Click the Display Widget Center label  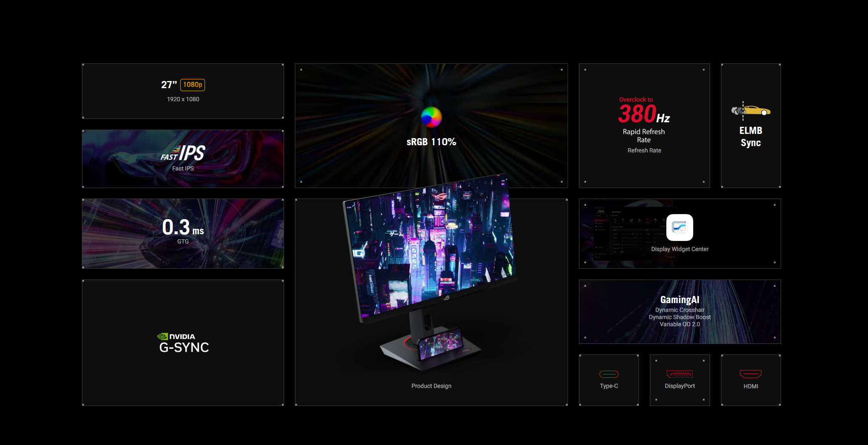point(679,249)
